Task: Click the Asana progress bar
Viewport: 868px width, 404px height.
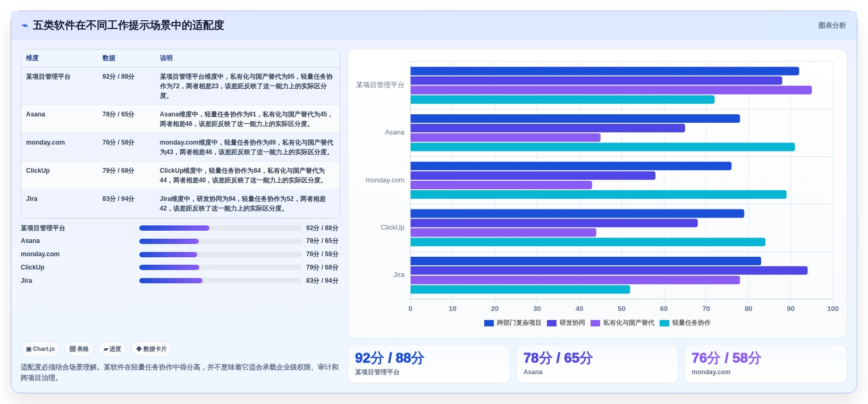Action: pyautogui.click(x=220, y=241)
